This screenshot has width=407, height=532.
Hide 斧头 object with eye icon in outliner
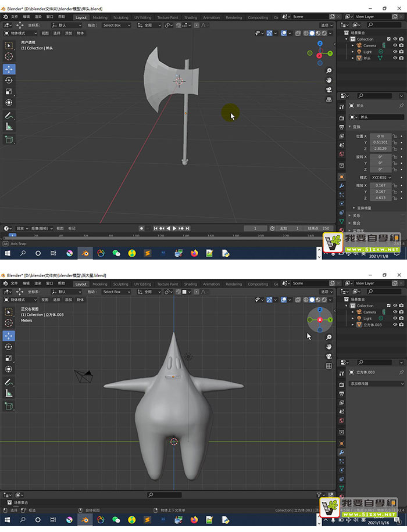click(x=395, y=58)
